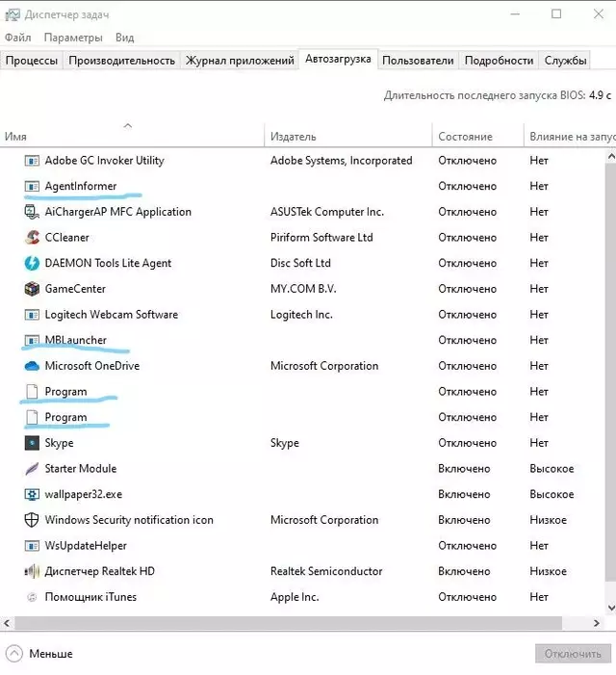Click the Task Manager title bar icon

coord(13,15)
